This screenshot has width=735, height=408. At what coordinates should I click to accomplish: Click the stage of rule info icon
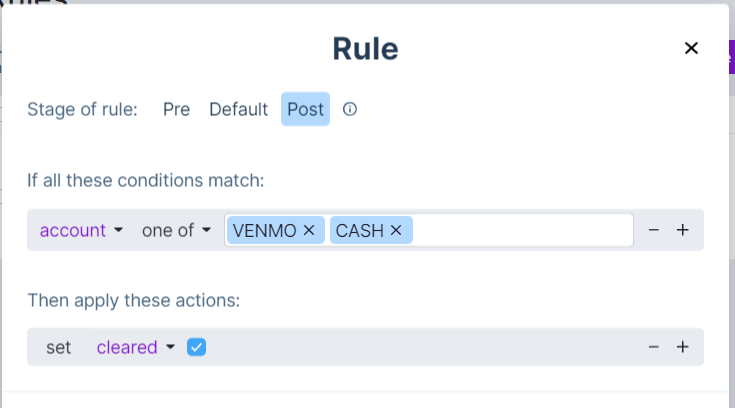pos(350,109)
